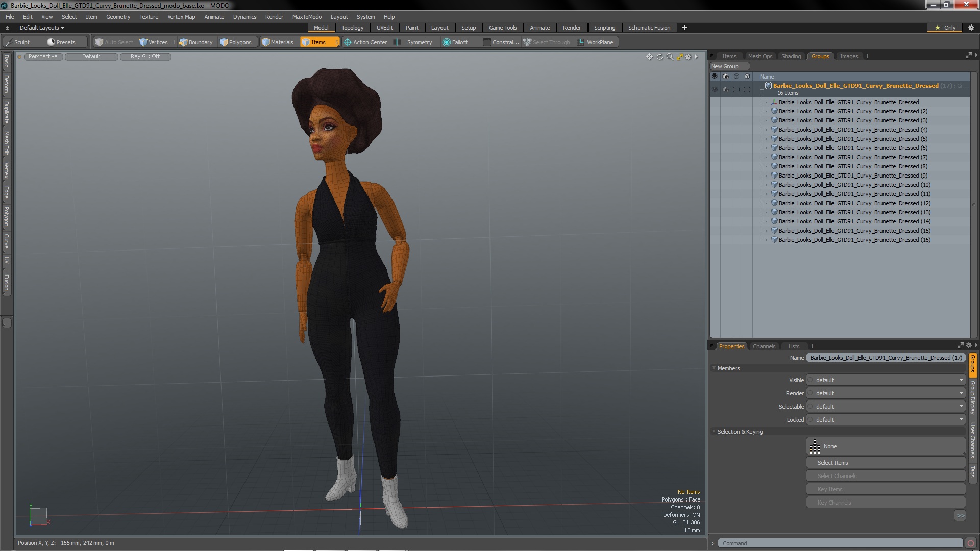Open the Default Layouts dropdown

pos(42,28)
